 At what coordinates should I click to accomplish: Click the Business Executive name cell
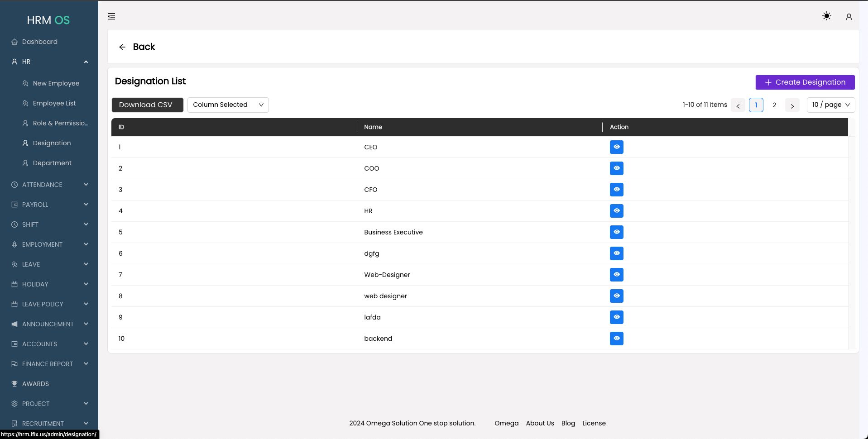click(x=393, y=232)
